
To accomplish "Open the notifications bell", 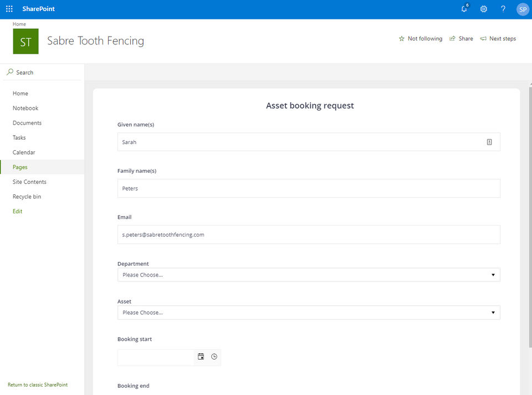I will pos(464,9).
